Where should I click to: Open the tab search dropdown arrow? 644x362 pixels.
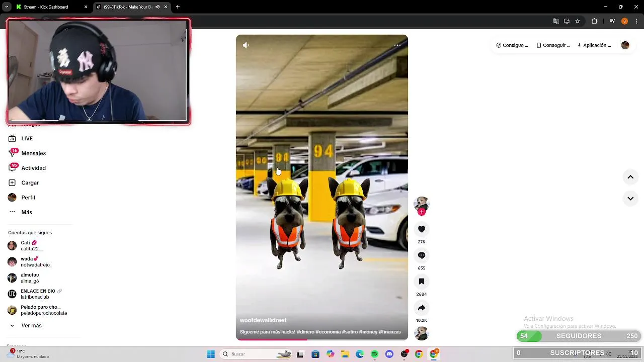pos(7,7)
